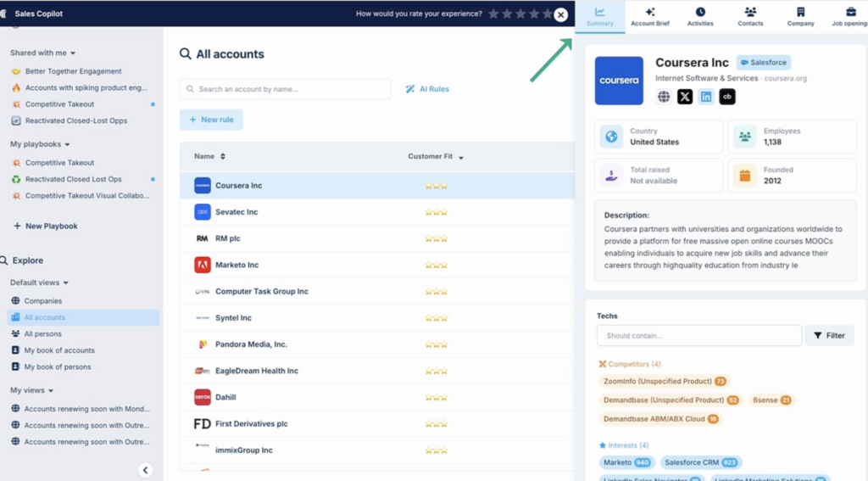This screenshot has width=868, height=481.
Task: Switch to the Summary tab
Action: coord(600,17)
